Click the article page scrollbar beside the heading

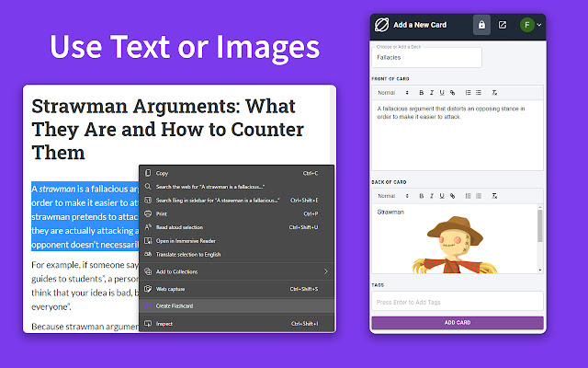tap(333, 126)
